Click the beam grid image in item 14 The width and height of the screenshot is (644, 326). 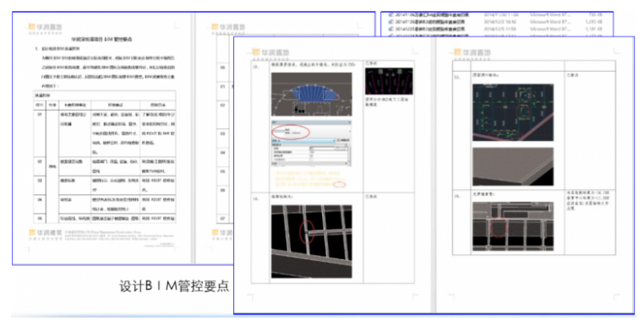[311, 242]
